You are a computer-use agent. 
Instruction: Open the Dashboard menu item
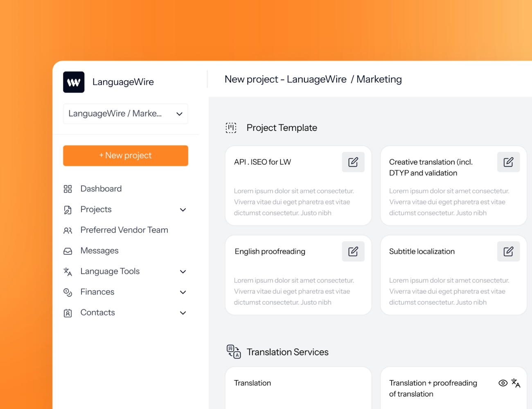(x=101, y=189)
